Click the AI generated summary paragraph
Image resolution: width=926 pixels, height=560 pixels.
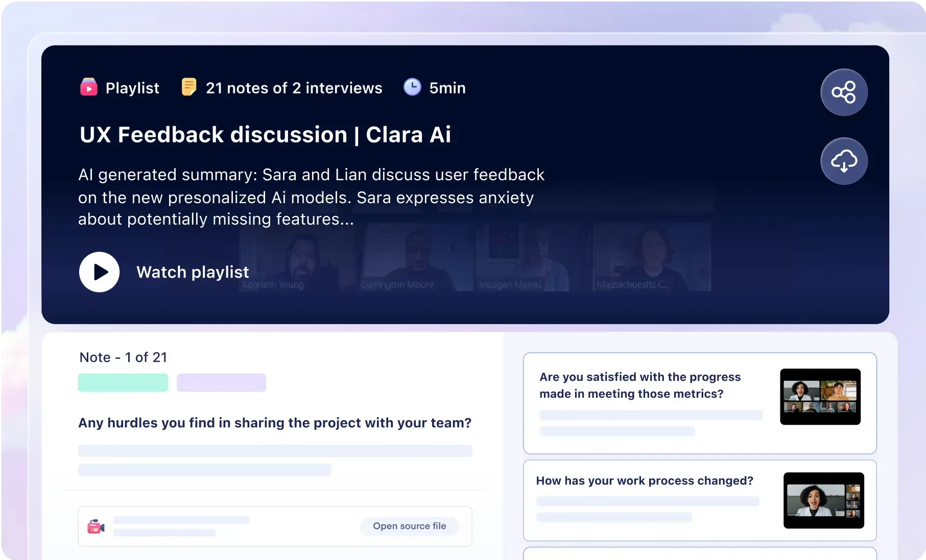(311, 197)
